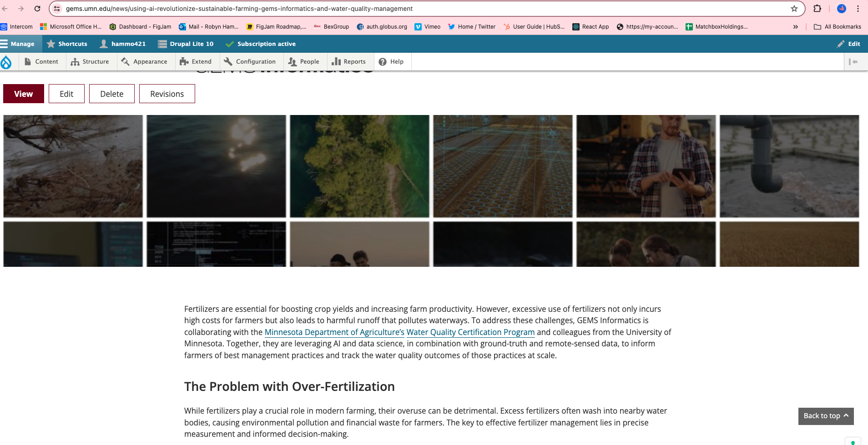This screenshot has width=868, height=445.
Task: Bookmark this page with the star icon
Action: pyautogui.click(x=794, y=9)
